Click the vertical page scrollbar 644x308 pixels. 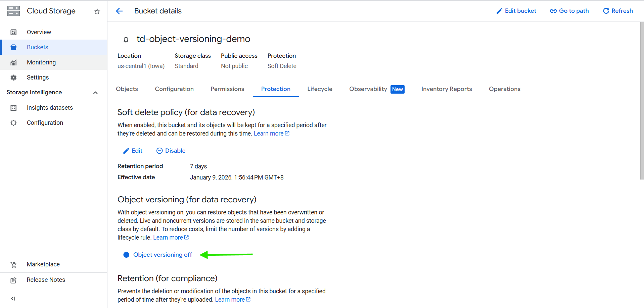642,101
